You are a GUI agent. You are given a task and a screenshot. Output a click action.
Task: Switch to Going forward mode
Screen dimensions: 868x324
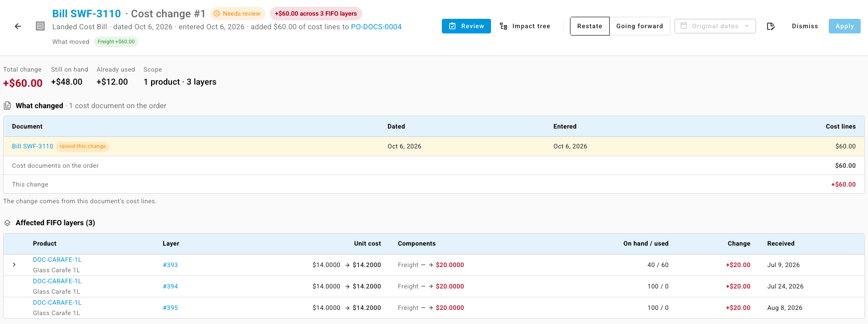pyautogui.click(x=639, y=26)
